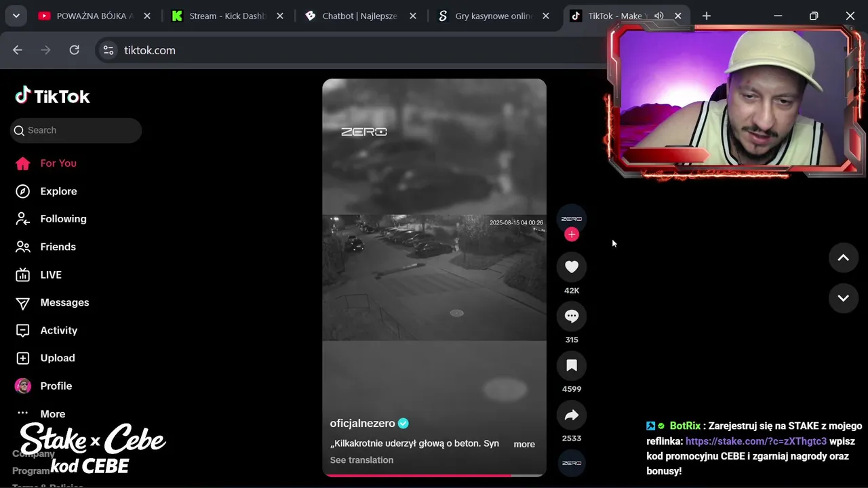The width and height of the screenshot is (868, 488).
Task: Click the 2533 shares count
Action: [x=572, y=439]
